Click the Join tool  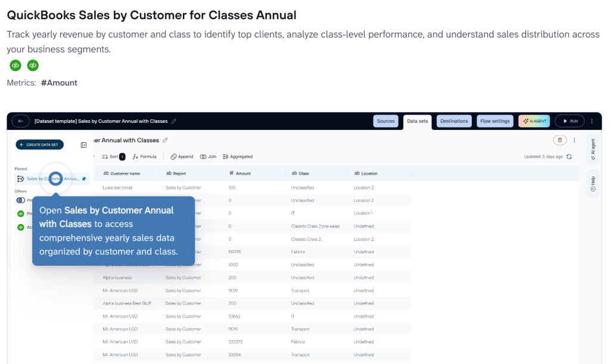tap(208, 157)
